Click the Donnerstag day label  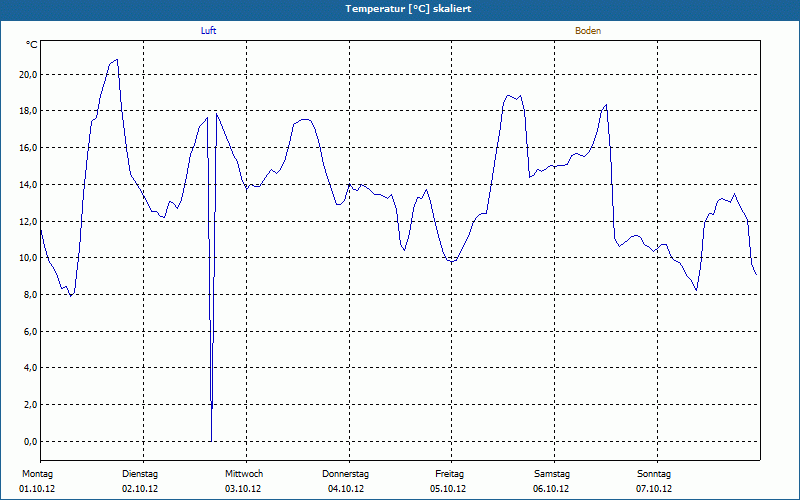click(345, 474)
